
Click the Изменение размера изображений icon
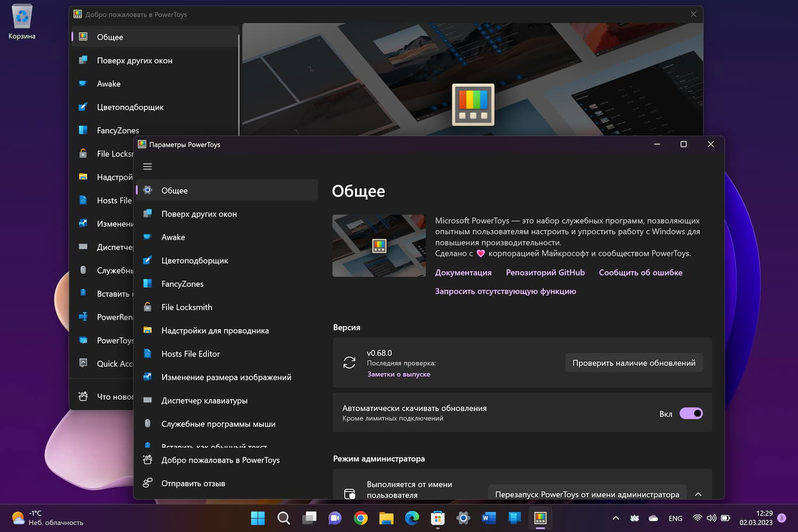pos(148,377)
